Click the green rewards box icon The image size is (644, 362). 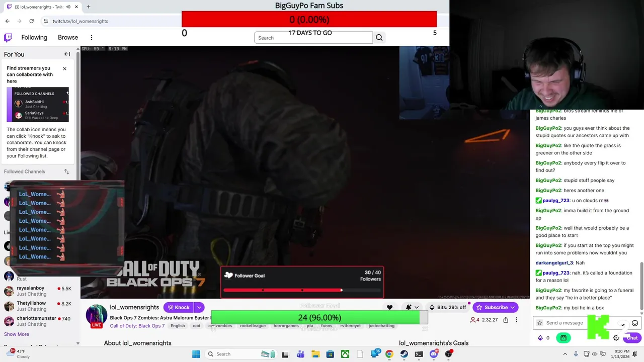[563, 338]
